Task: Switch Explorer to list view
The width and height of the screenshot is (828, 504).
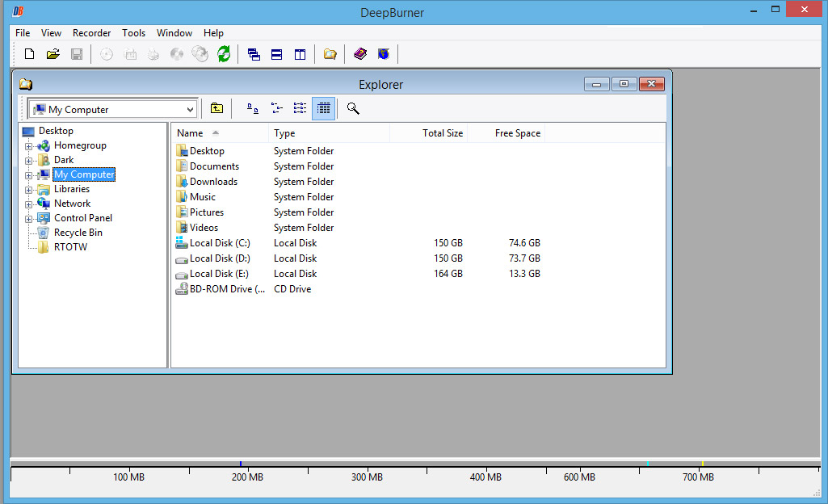Action: click(300, 108)
